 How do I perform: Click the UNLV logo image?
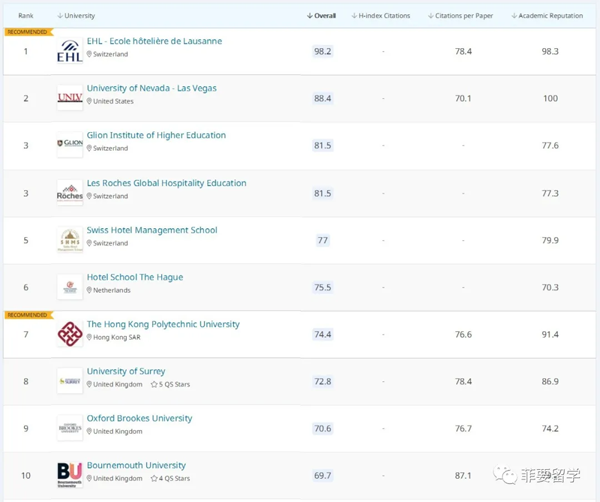(70, 98)
